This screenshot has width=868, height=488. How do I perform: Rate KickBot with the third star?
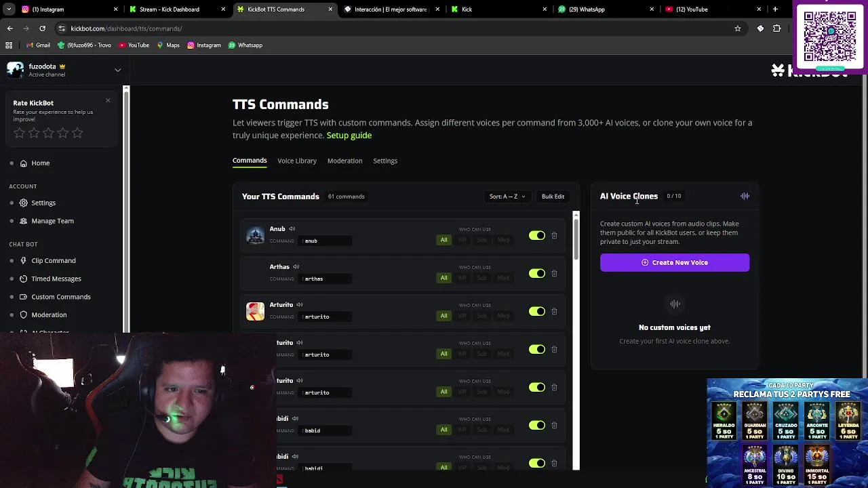tap(48, 134)
